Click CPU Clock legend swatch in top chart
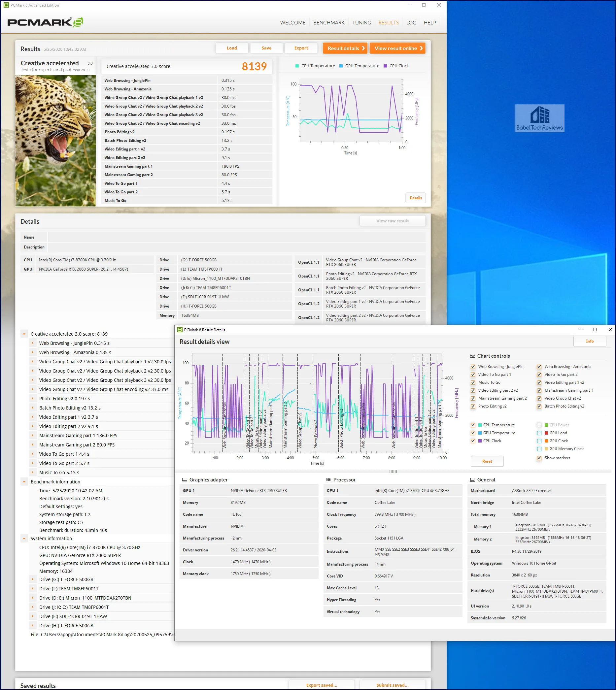Image resolution: width=616 pixels, height=690 pixels. [x=385, y=66]
